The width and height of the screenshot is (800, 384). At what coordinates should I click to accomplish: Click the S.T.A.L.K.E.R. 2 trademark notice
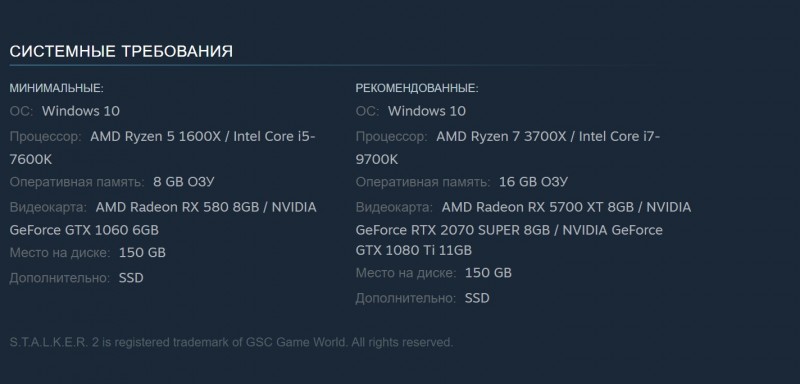point(231,342)
